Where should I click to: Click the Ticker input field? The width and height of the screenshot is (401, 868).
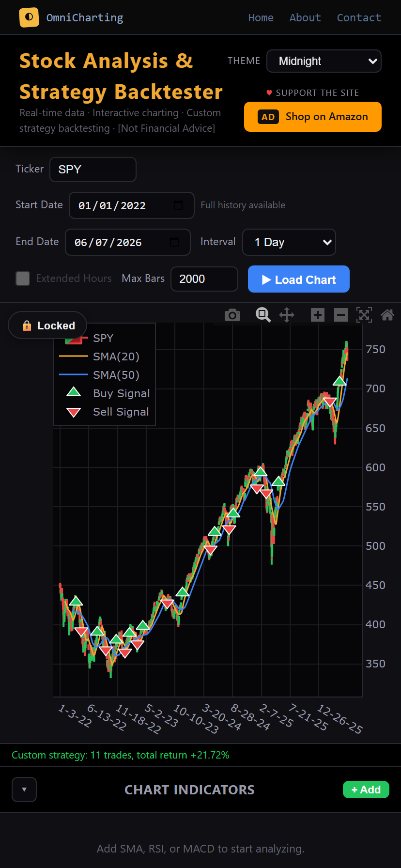[93, 170]
